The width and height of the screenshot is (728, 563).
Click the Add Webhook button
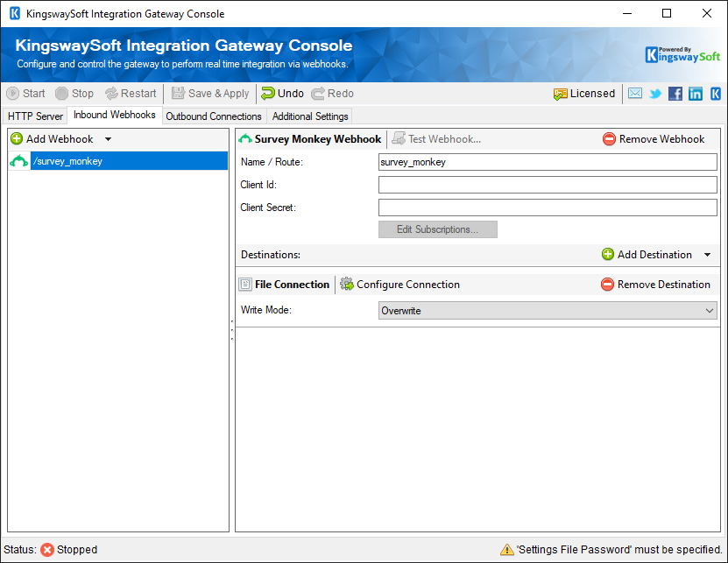pos(52,138)
